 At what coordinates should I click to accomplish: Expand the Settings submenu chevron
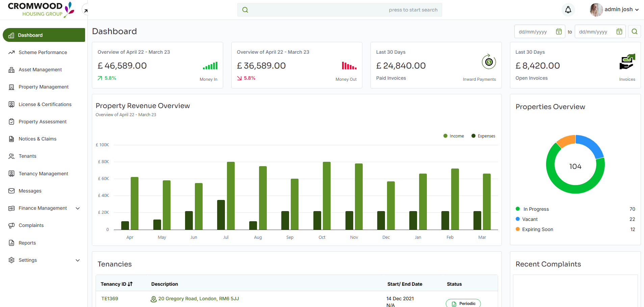coord(78,260)
